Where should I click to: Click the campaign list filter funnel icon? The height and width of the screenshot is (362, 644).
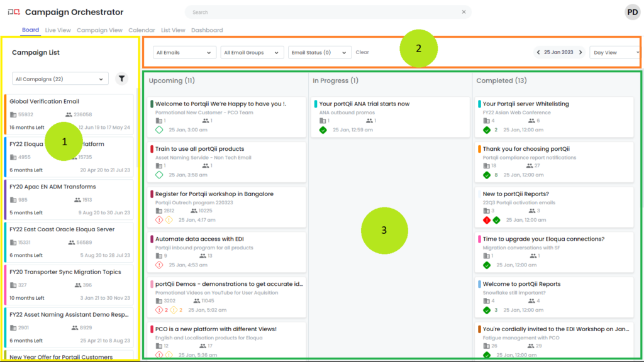coord(122,79)
